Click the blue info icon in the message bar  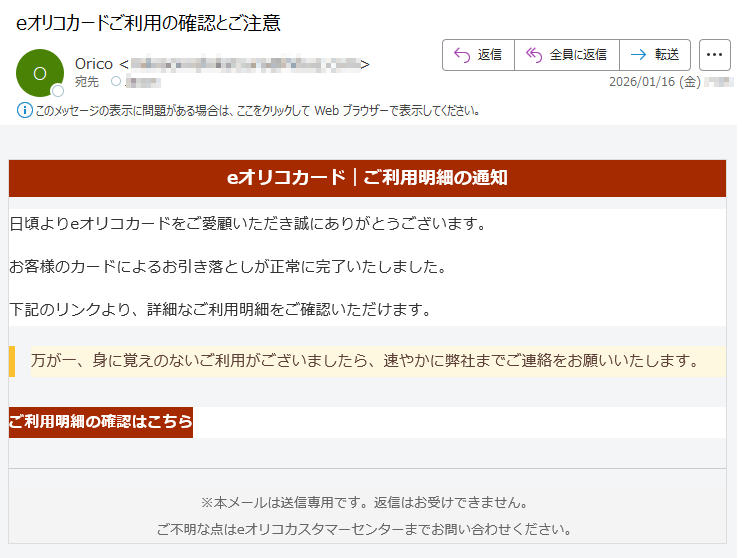(25, 110)
